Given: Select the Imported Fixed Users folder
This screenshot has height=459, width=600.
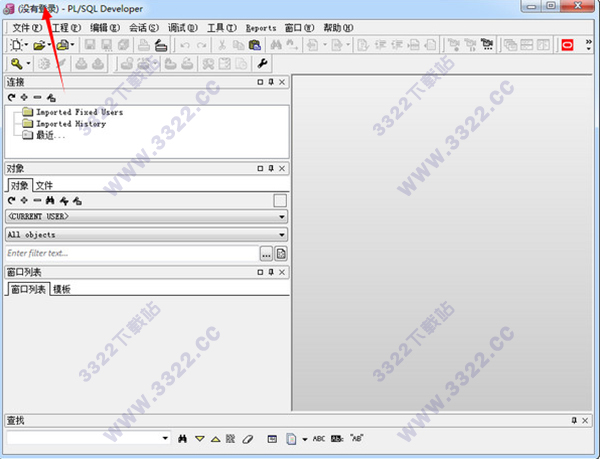Looking at the screenshot, I should pyautogui.click(x=73, y=112).
